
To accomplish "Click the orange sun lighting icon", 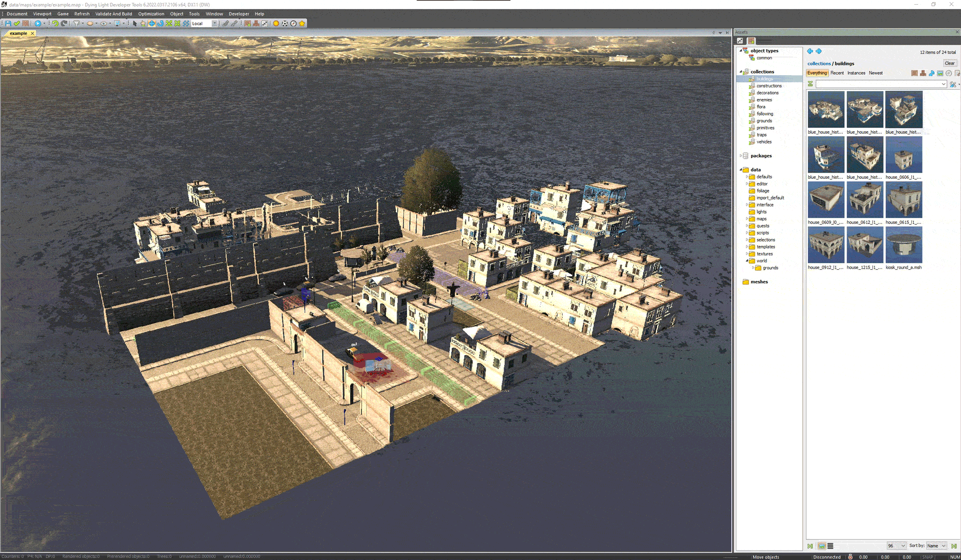I will tap(276, 23).
